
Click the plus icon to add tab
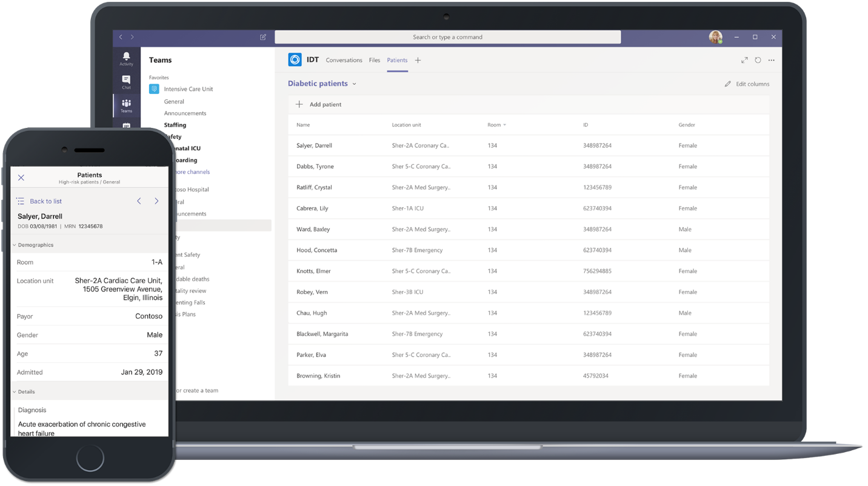(418, 60)
